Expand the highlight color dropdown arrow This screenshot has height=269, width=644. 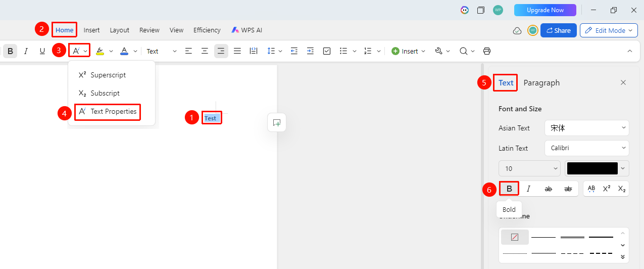[x=111, y=51]
